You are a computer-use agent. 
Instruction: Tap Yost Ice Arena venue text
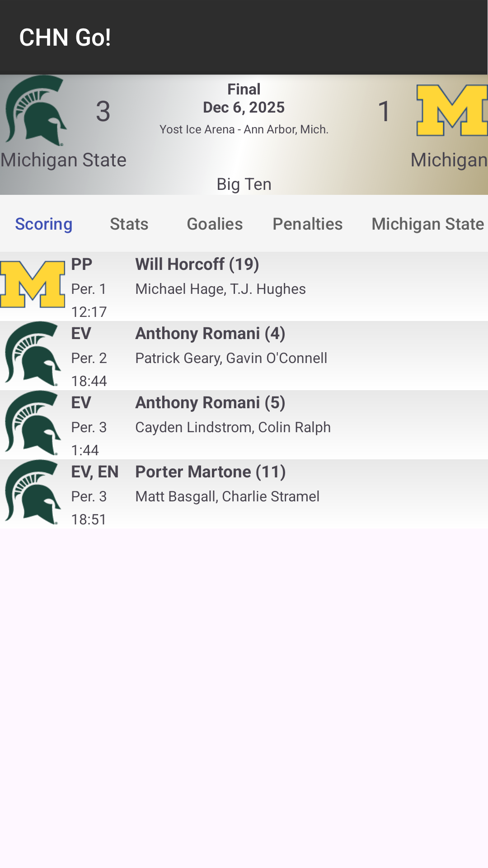[244, 129]
